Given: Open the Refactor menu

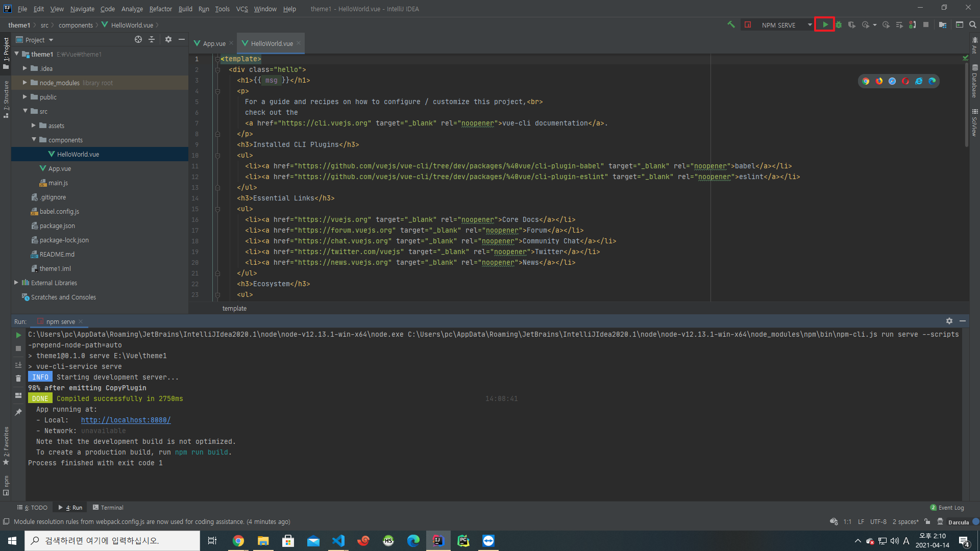Looking at the screenshot, I should pos(160,9).
